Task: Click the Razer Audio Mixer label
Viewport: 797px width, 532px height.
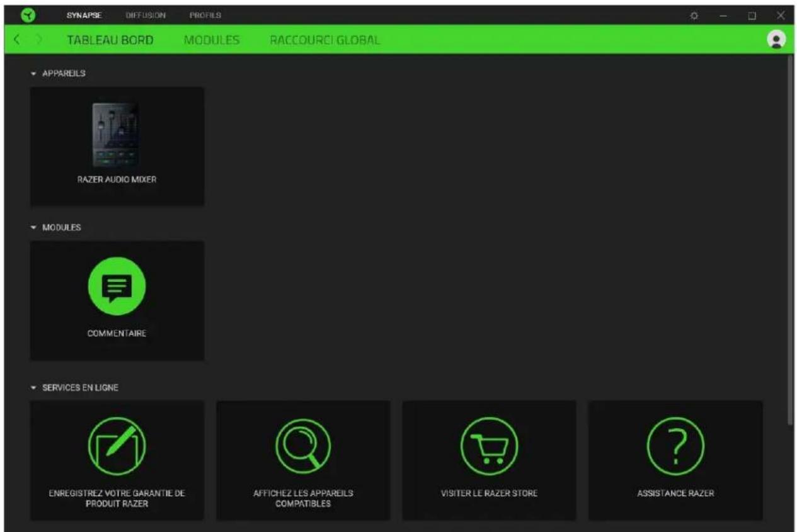Action: coord(117,179)
